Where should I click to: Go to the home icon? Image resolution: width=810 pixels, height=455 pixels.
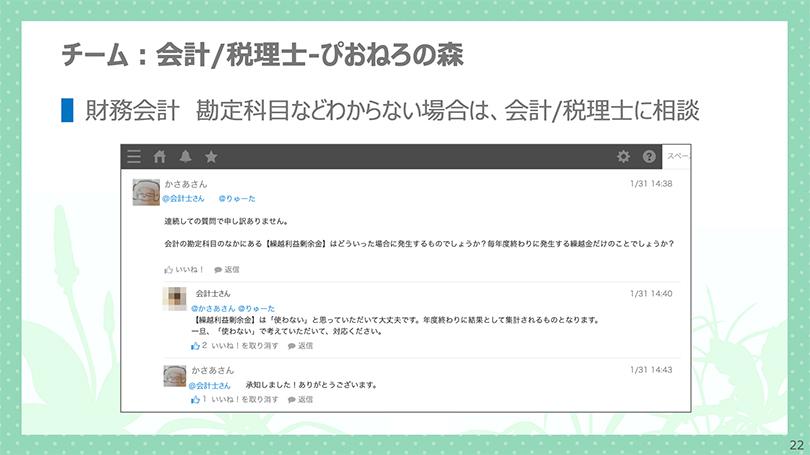[159, 157]
